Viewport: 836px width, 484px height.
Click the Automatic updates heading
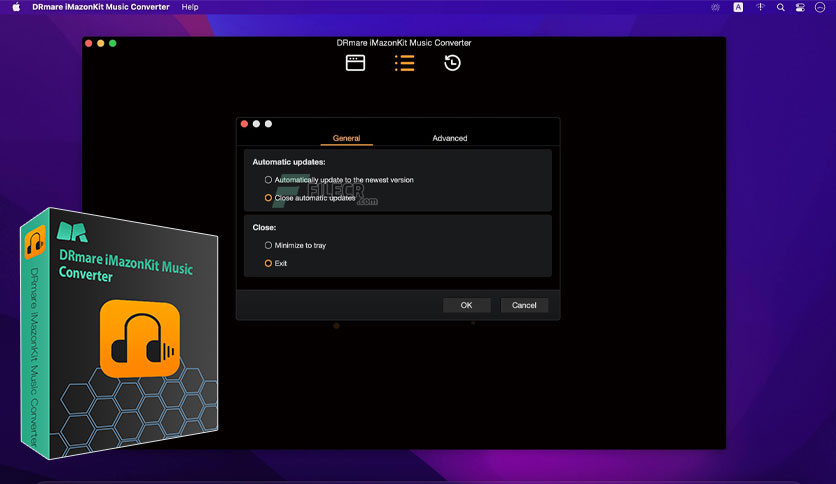pos(288,162)
